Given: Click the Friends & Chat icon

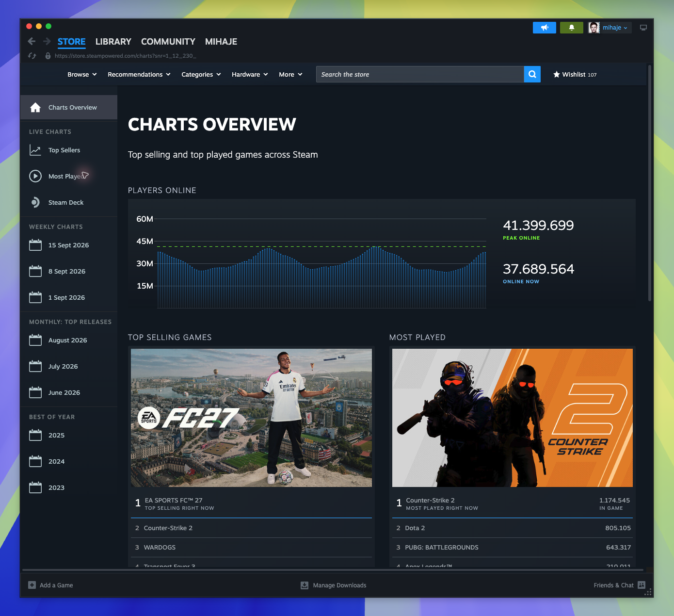Looking at the screenshot, I should click(x=642, y=585).
